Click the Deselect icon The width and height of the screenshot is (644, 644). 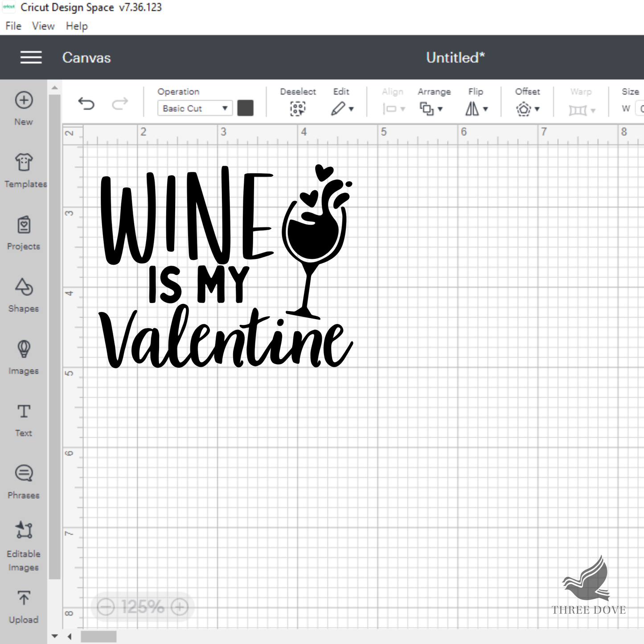(x=298, y=108)
